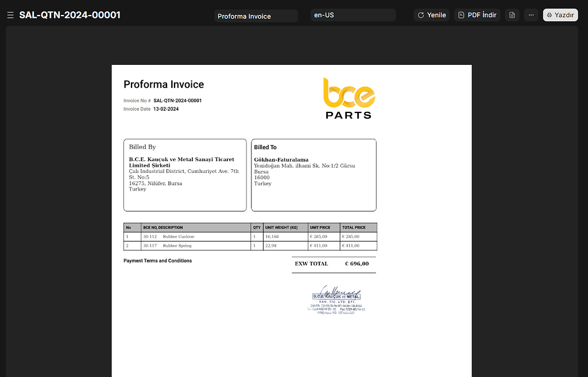Select the Payment Terms and Conditions label
The width and height of the screenshot is (588, 377).
[158, 261]
